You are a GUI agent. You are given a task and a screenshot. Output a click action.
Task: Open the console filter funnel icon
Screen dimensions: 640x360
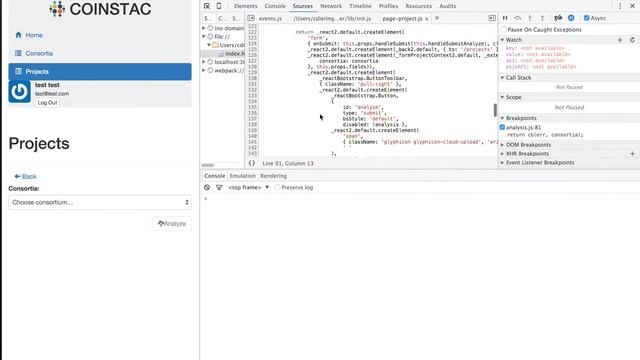coord(219,187)
